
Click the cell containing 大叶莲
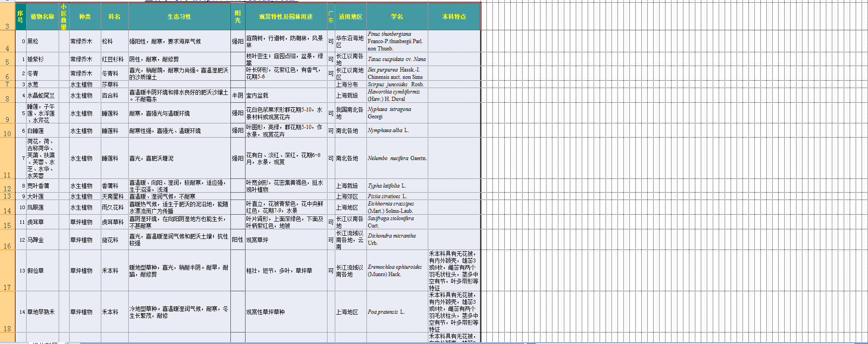[x=43, y=196]
